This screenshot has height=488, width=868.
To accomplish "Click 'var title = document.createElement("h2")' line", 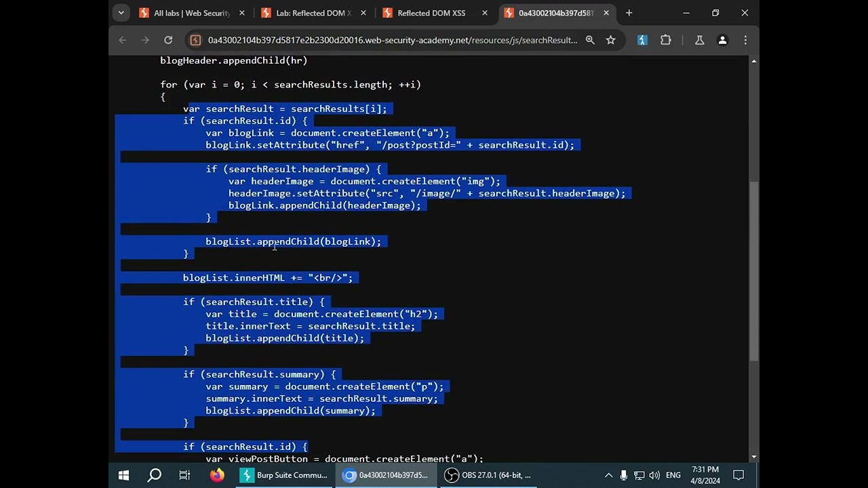I will [x=322, y=314].
